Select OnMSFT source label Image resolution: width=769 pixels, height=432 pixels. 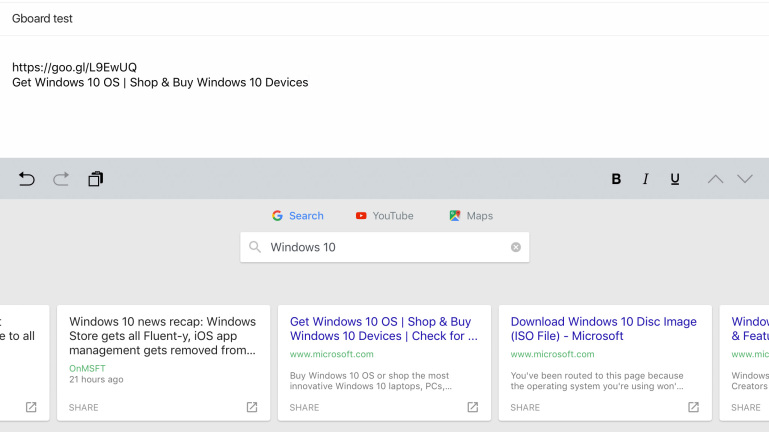(87, 368)
